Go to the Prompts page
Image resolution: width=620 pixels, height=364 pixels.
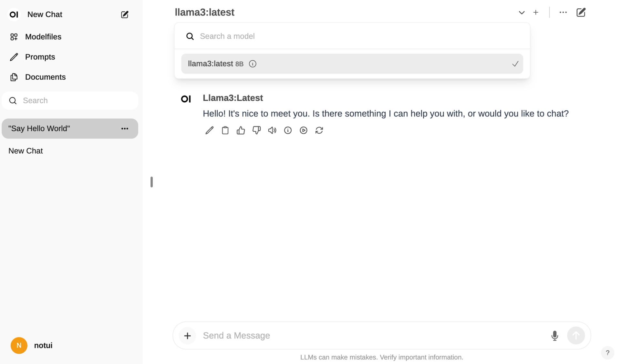pyautogui.click(x=40, y=57)
